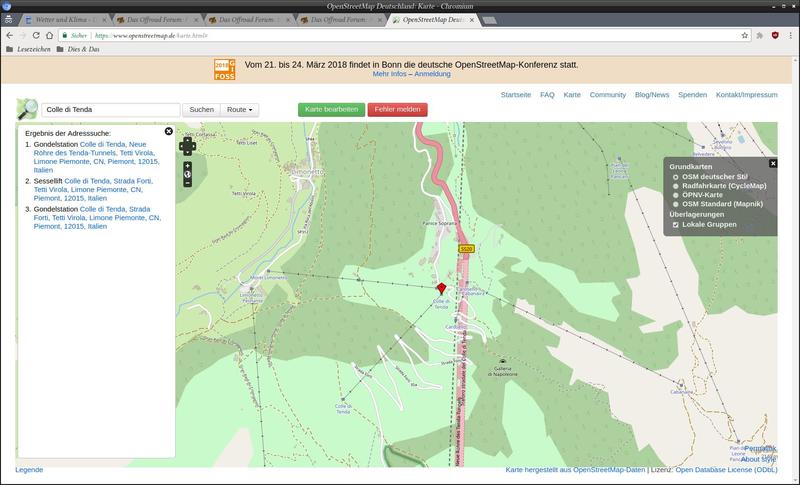Screen dimensions: 800x485
Task: Click the globe zoom-to-world icon
Action: click(x=187, y=174)
